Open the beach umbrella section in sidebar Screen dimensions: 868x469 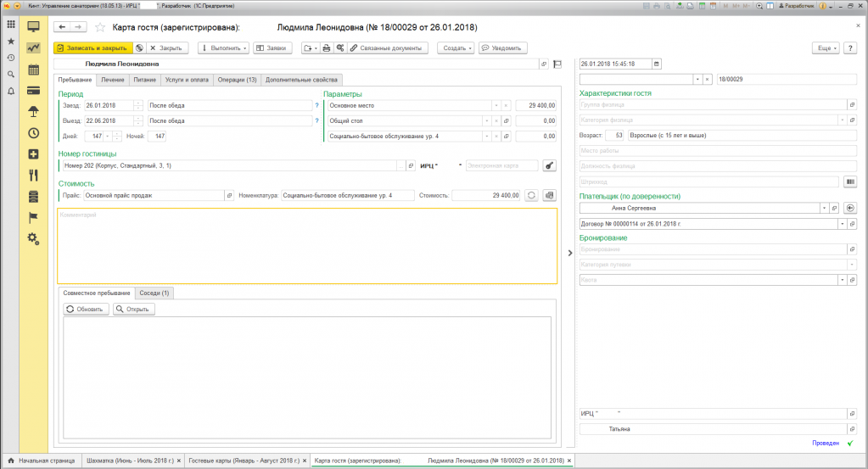click(34, 112)
